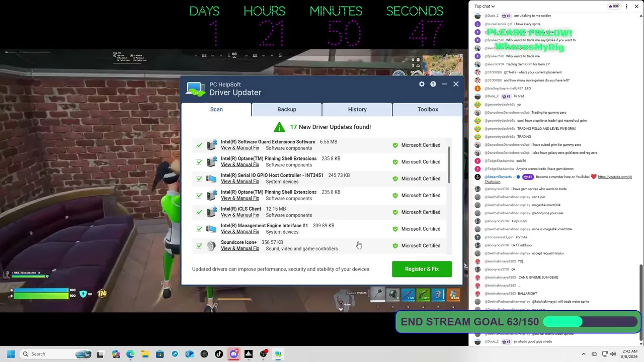Click the taskbar Search box
The image size is (644, 362).
pyautogui.click(x=56, y=354)
